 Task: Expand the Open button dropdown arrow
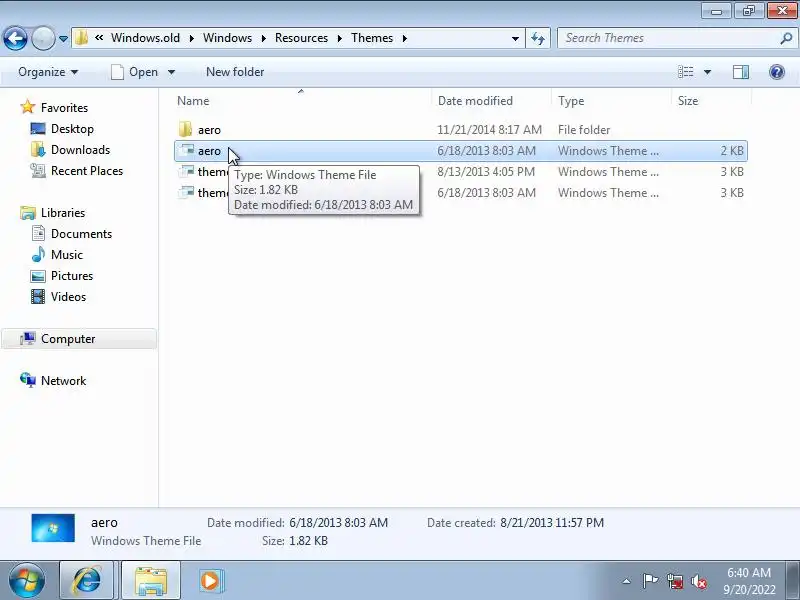click(x=171, y=72)
